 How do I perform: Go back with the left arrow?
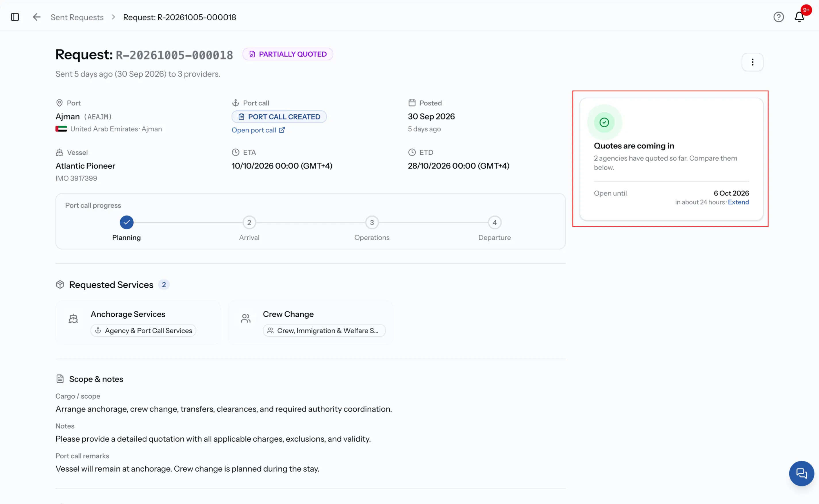(x=37, y=17)
